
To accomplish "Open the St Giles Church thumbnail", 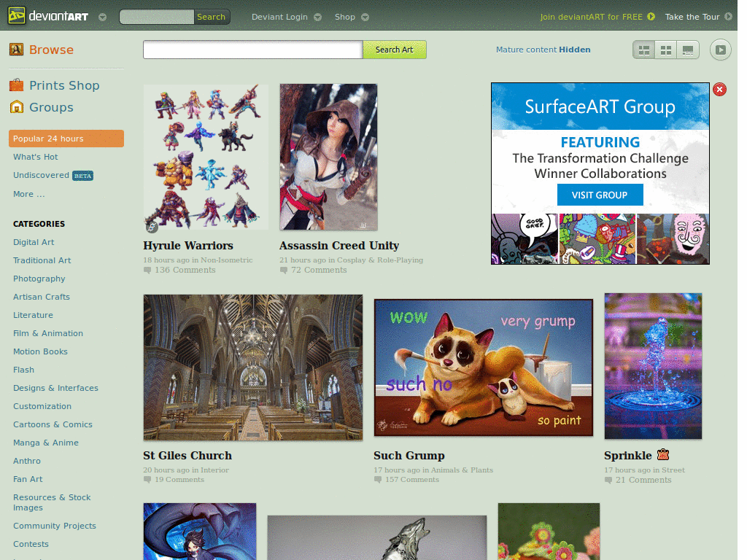I will click(253, 367).
